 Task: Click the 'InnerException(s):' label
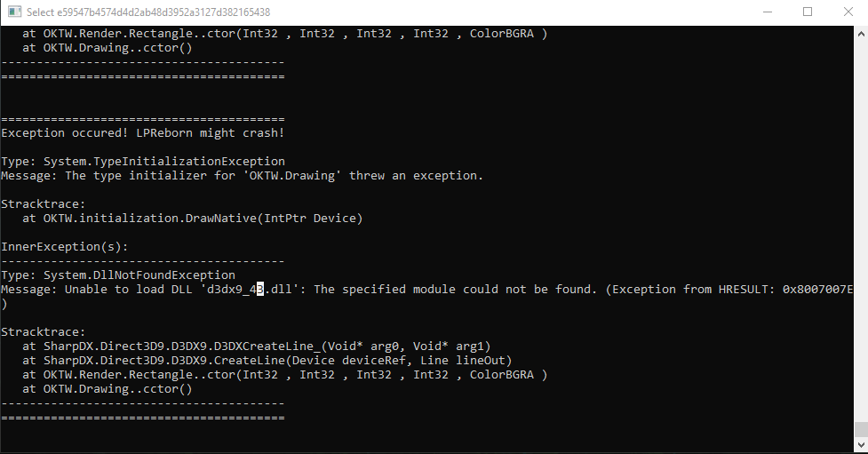pos(65,247)
